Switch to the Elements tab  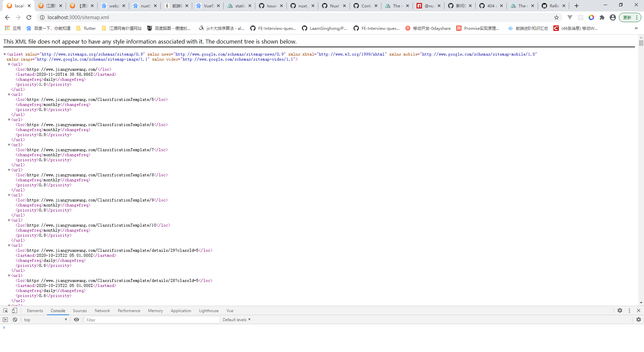pos(35,311)
